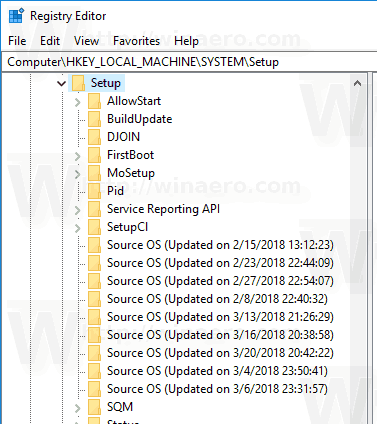Click folder icon for Source OS 3/13/2018
The height and width of the screenshot is (424, 377).
(x=94, y=317)
